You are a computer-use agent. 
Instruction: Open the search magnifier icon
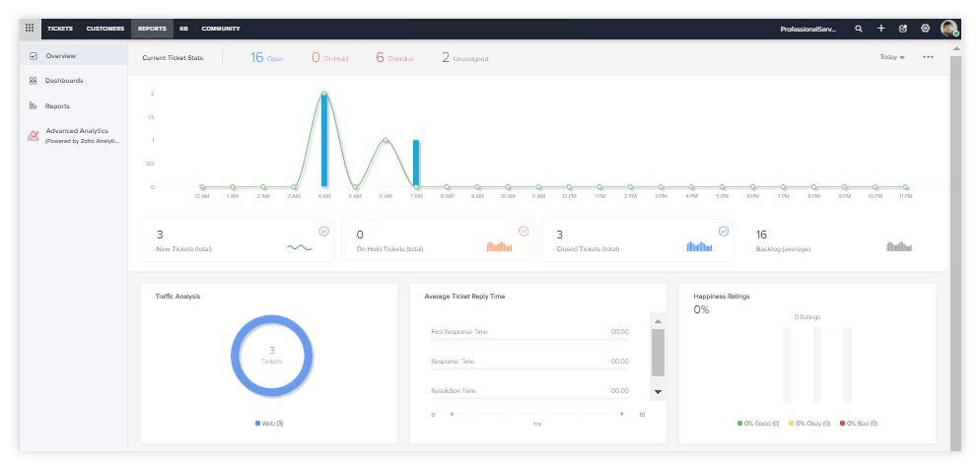pyautogui.click(x=859, y=29)
